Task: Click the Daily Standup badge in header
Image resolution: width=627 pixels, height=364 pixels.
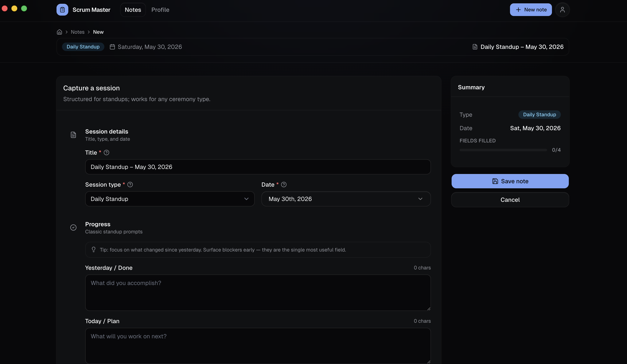Action: click(x=83, y=47)
